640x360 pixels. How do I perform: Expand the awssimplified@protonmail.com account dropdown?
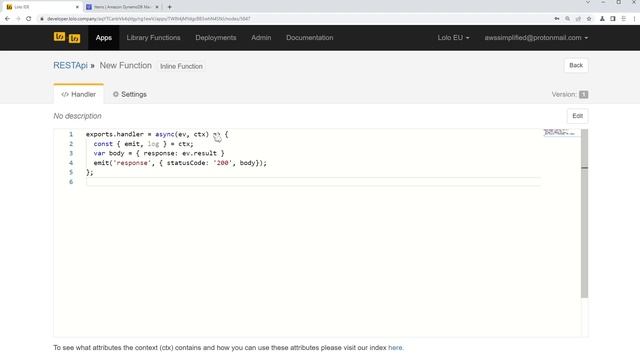(536, 38)
